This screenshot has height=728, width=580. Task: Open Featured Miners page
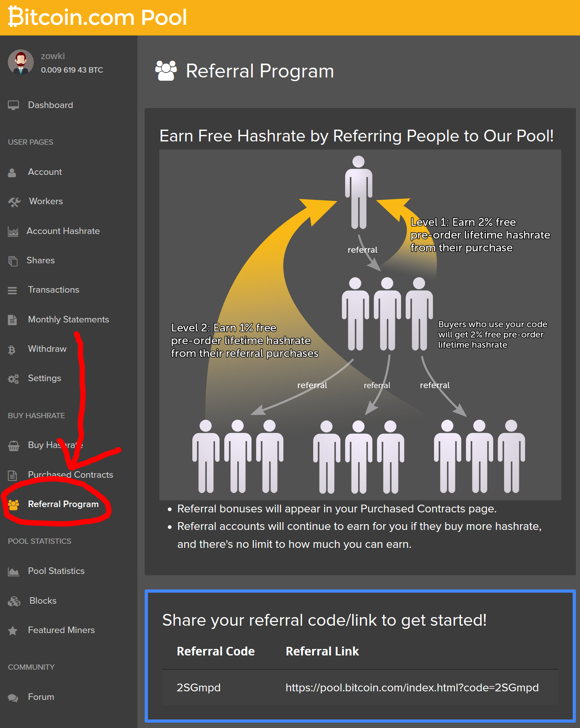pos(61,630)
